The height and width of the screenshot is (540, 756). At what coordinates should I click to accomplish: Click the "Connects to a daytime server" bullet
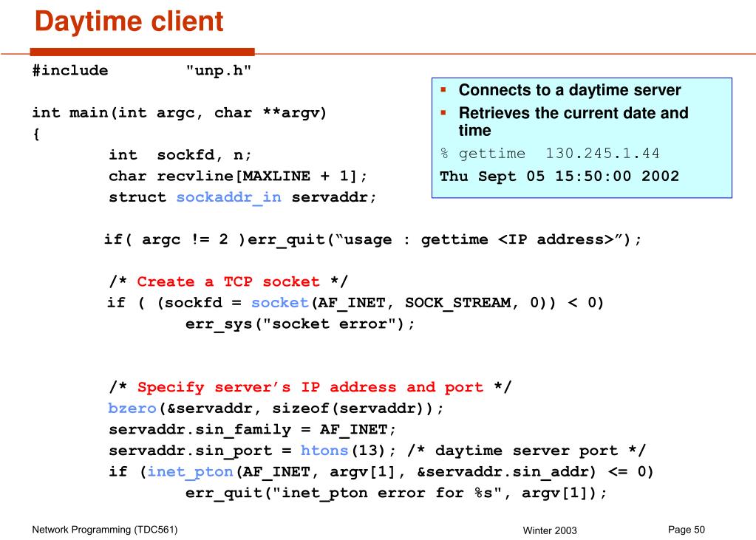pos(570,90)
